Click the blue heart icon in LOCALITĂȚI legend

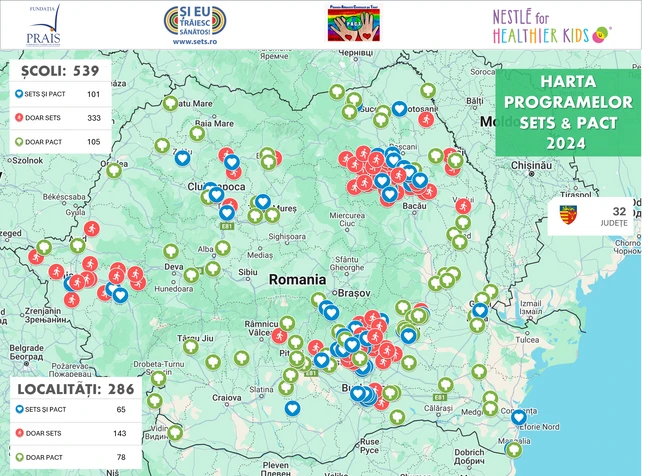click(x=19, y=409)
